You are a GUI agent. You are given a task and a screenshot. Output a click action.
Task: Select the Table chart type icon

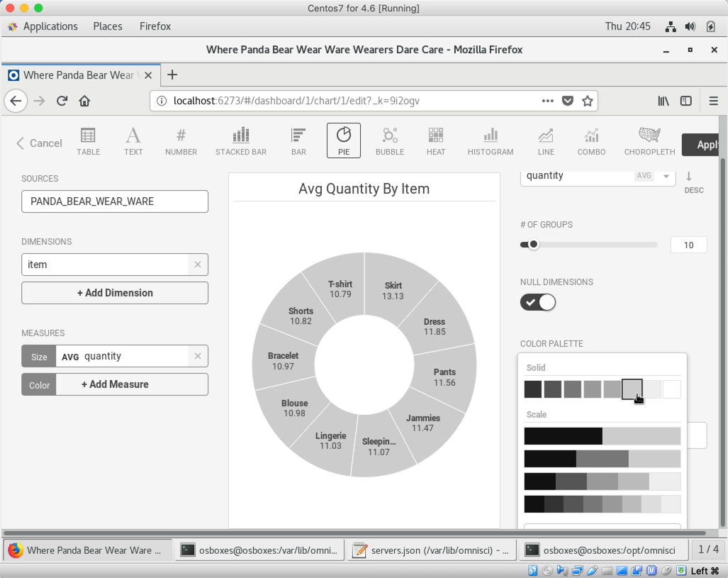(x=88, y=141)
